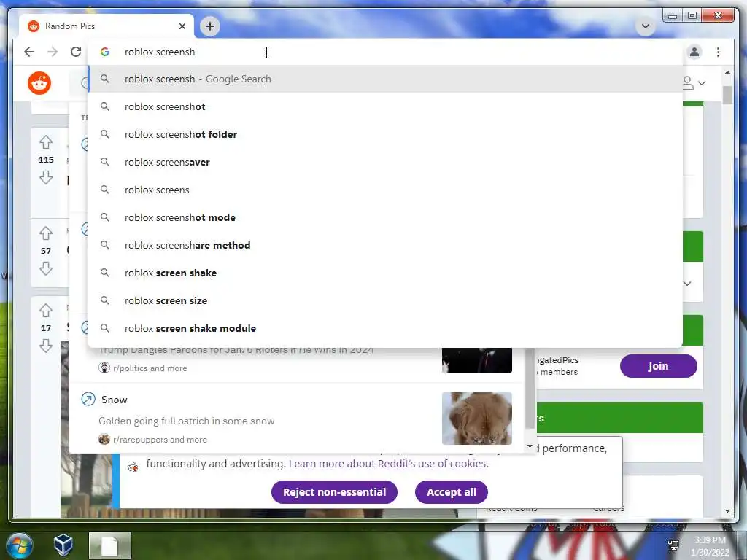This screenshot has height=560, width=747.
Task: Click Reject non-essential cookies button
Action: pos(334,492)
